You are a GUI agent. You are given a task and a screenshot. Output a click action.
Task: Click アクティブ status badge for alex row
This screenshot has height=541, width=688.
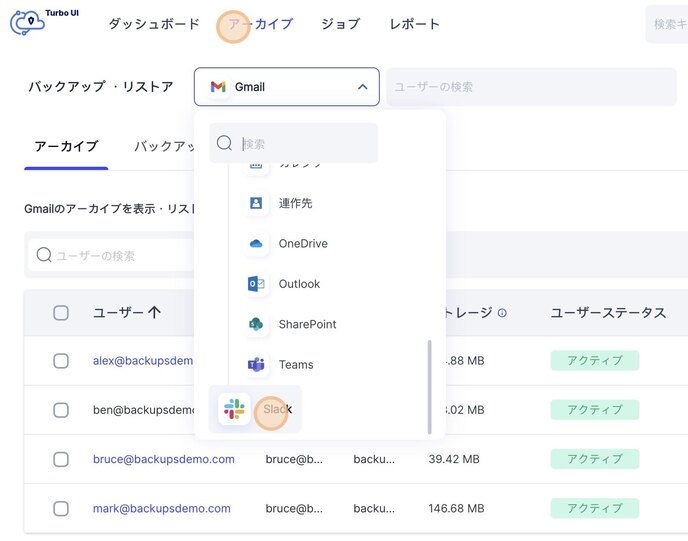click(x=595, y=360)
